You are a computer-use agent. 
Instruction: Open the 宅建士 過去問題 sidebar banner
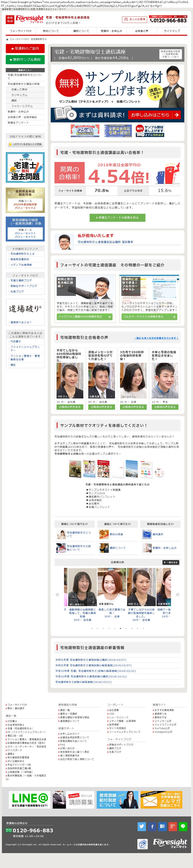pos(25,168)
